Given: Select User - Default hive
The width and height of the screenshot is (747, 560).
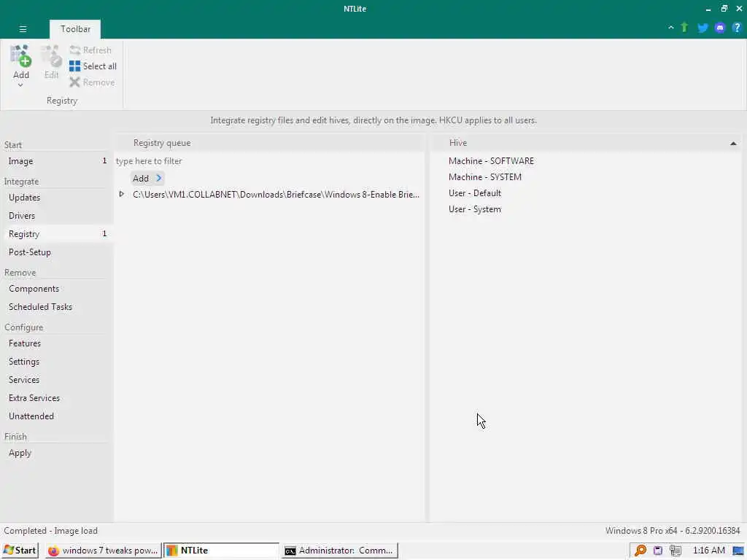Looking at the screenshot, I should click(474, 193).
